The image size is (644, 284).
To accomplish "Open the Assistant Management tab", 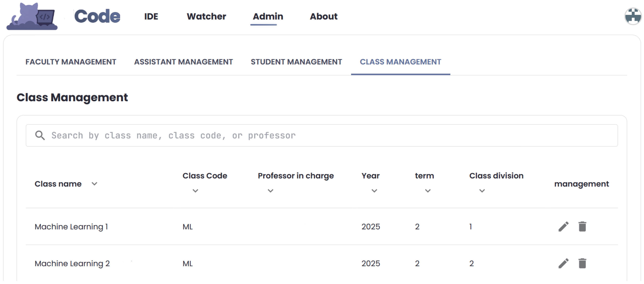I will (x=183, y=62).
